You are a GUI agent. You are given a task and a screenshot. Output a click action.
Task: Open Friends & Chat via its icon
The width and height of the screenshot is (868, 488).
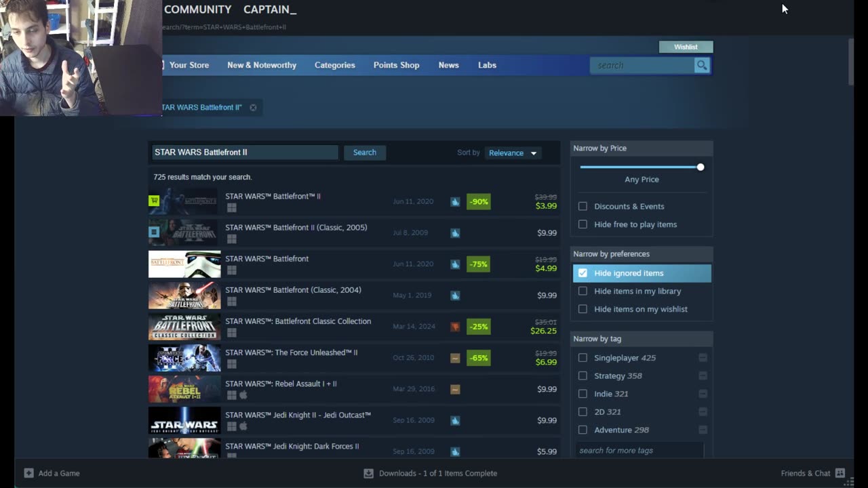[x=840, y=473]
